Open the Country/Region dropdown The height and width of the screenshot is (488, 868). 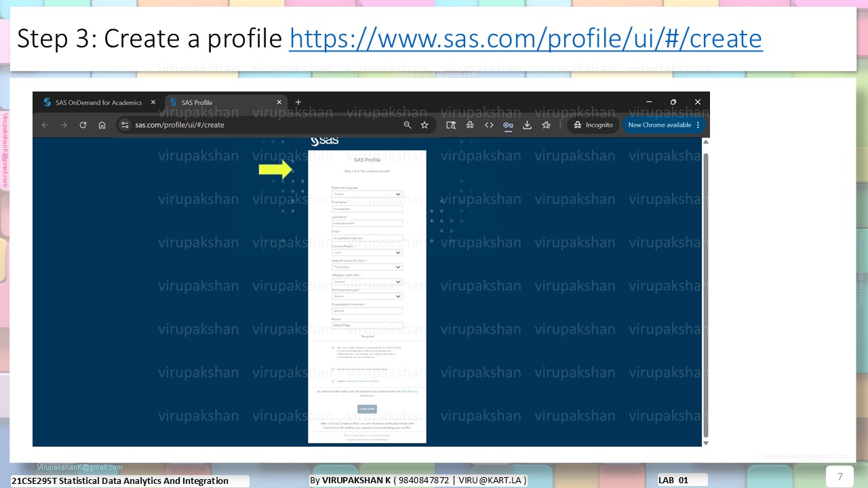point(367,253)
